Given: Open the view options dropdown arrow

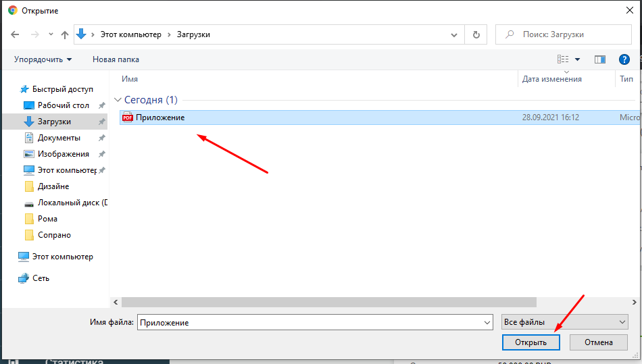Looking at the screenshot, I should (x=577, y=59).
